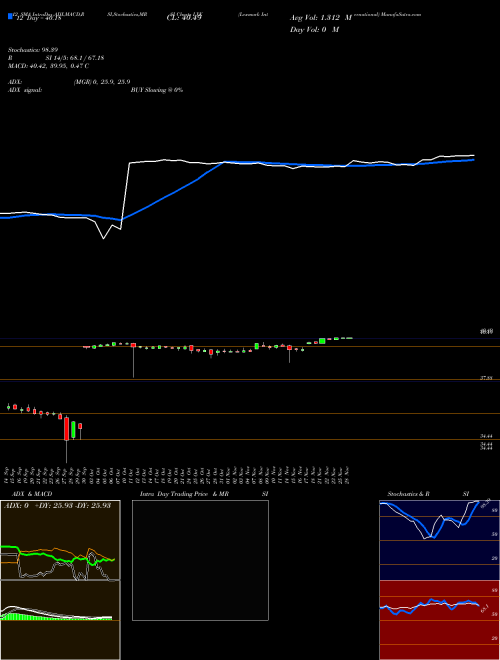Click the 12 Day SMA value label

(x=38, y=18)
